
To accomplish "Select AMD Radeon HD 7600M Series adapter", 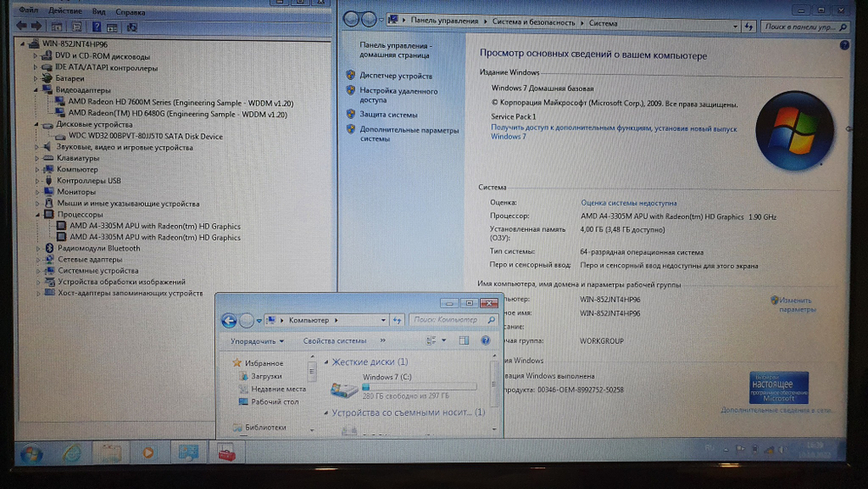I will click(x=181, y=102).
